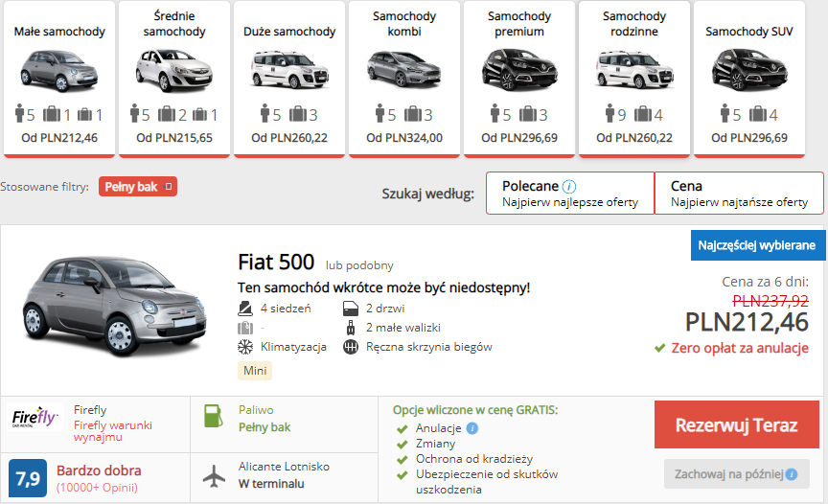Open Firefly warunki wynajmu link

coord(112,430)
